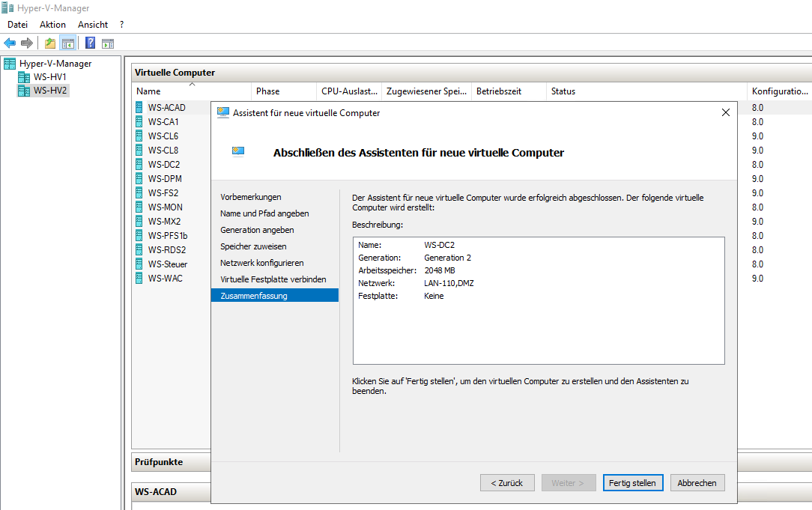This screenshot has width=812, height=510.
Task: Sort by the Phase column header
Action: click(x=284, y=91)
